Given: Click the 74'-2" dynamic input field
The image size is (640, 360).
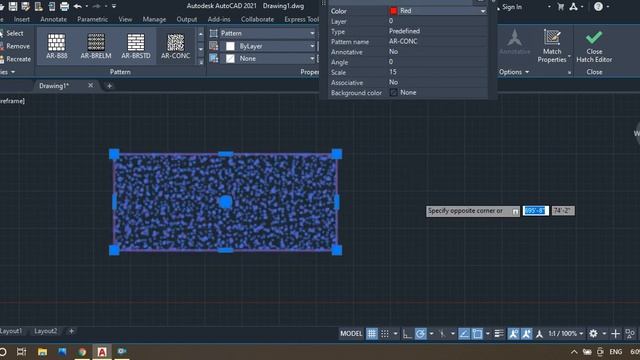Looking at the screenshot, I should (x=563, y=211).
